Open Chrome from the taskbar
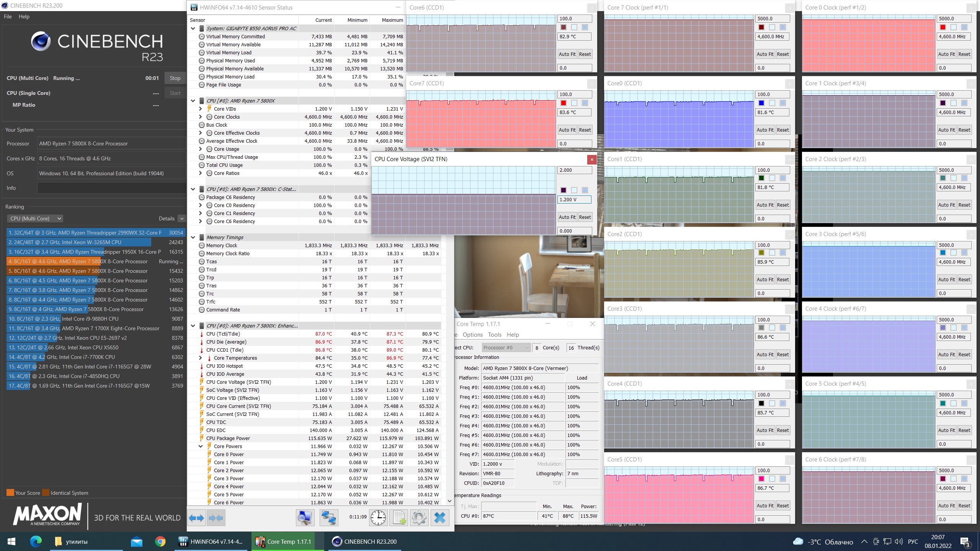This screenshot has height=551, width=980. tap(160, 541)
